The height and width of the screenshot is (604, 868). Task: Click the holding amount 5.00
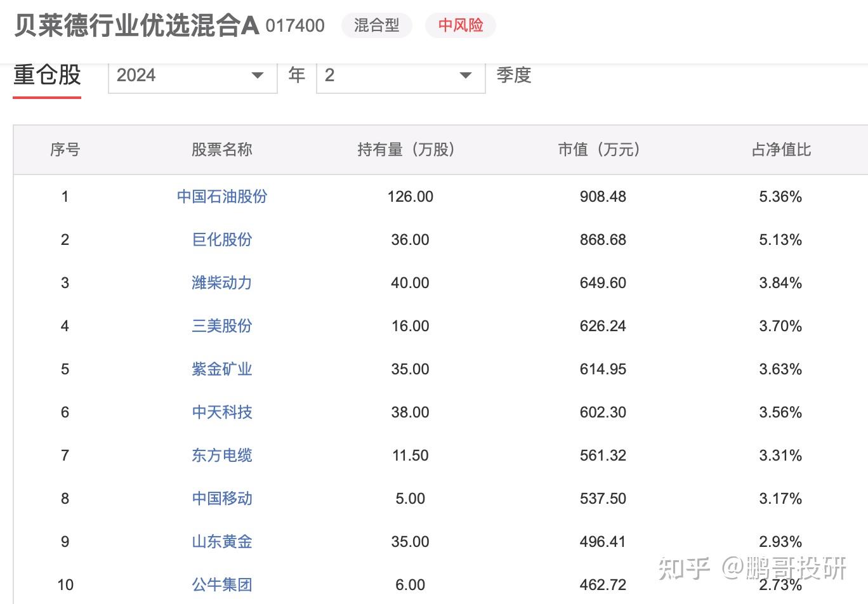[x=411, y=499]
